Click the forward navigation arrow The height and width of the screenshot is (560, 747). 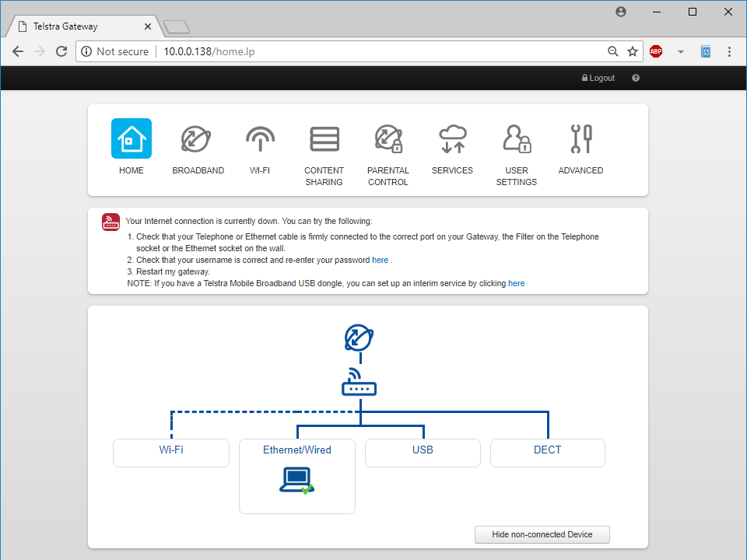click(40, 51)
